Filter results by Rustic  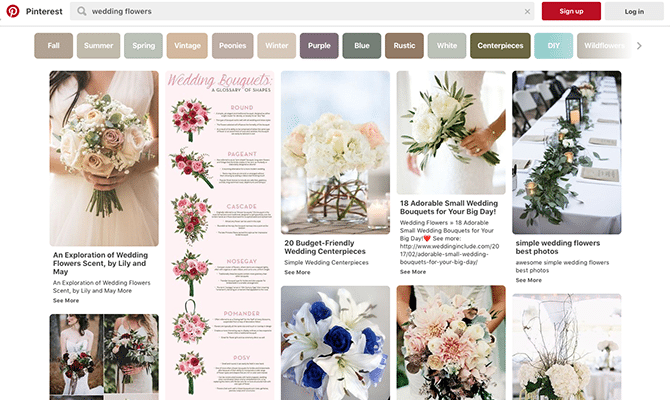404,46
